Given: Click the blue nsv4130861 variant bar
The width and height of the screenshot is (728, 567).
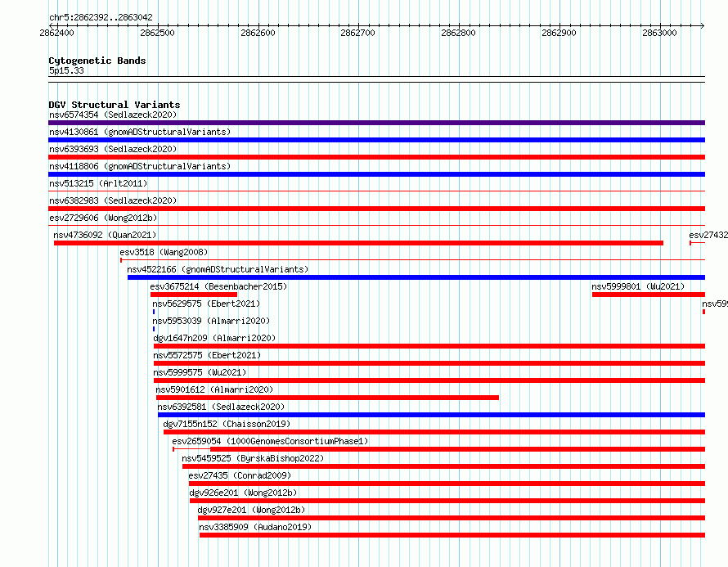Looking at the screenshot, I should (x=376, y=140).
